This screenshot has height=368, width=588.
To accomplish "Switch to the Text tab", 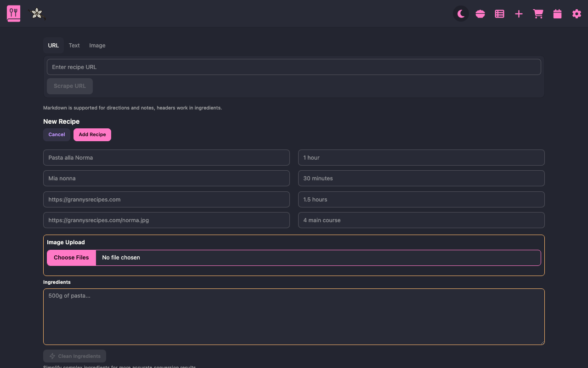I will (x=74, y=46).
